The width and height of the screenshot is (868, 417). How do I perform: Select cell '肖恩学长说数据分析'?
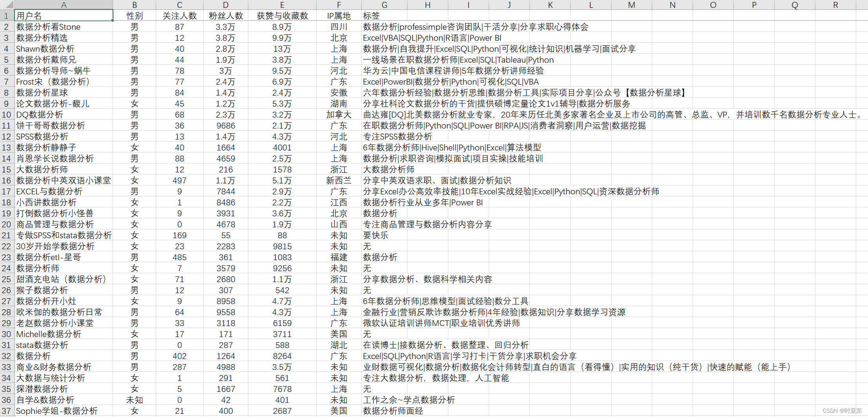tap(64, 159)
